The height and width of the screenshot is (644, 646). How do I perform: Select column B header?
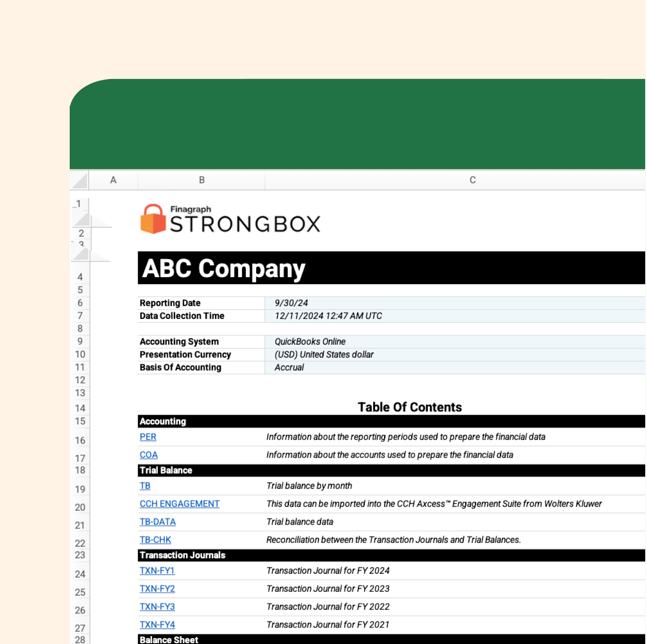[202, 180]
